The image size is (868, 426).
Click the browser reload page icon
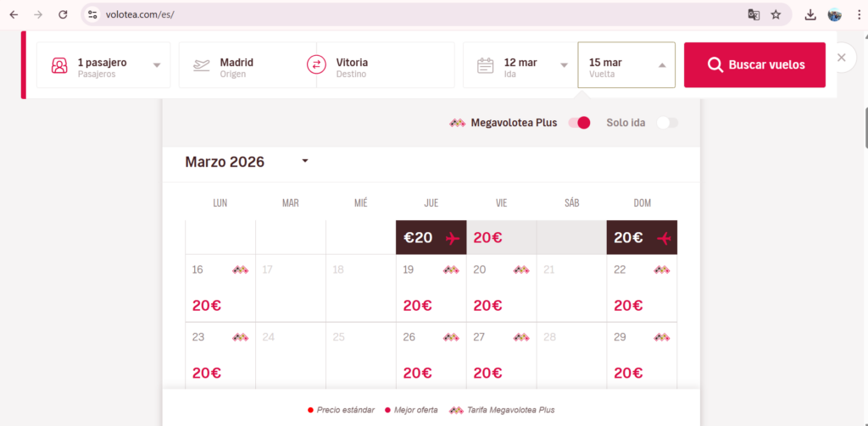tap(63, 14)
